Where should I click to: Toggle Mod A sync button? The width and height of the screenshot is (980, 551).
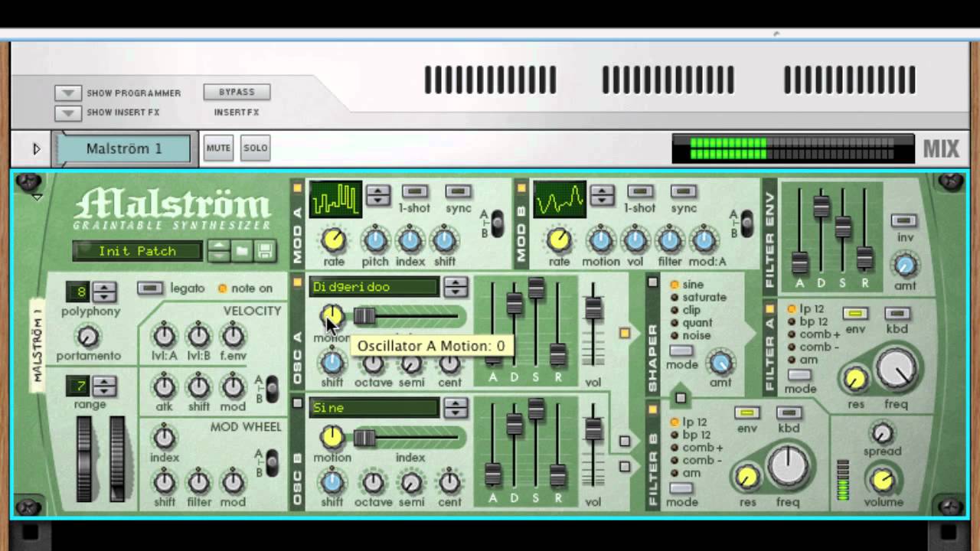tap(458, 191)
